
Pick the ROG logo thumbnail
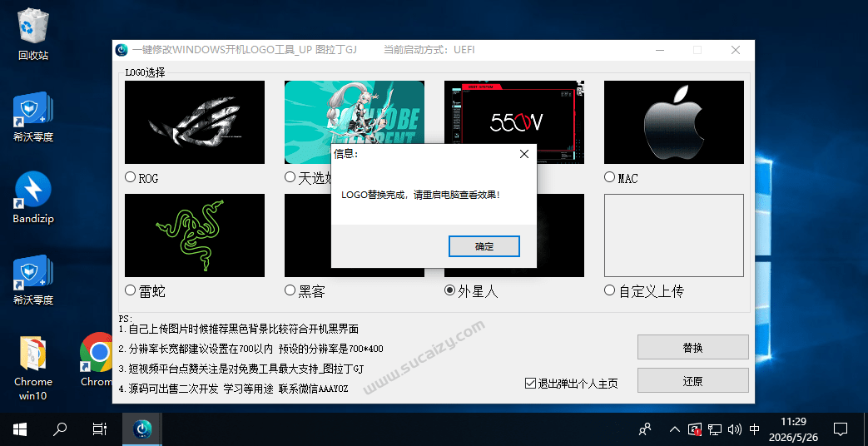coord(195,122)
